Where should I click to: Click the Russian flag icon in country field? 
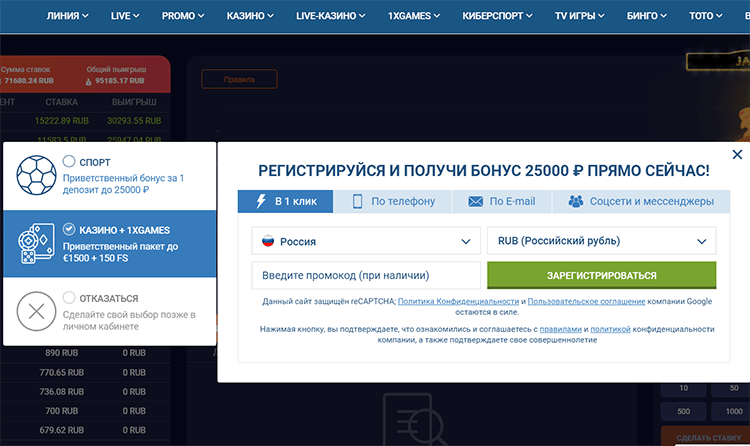coord(268,241)
